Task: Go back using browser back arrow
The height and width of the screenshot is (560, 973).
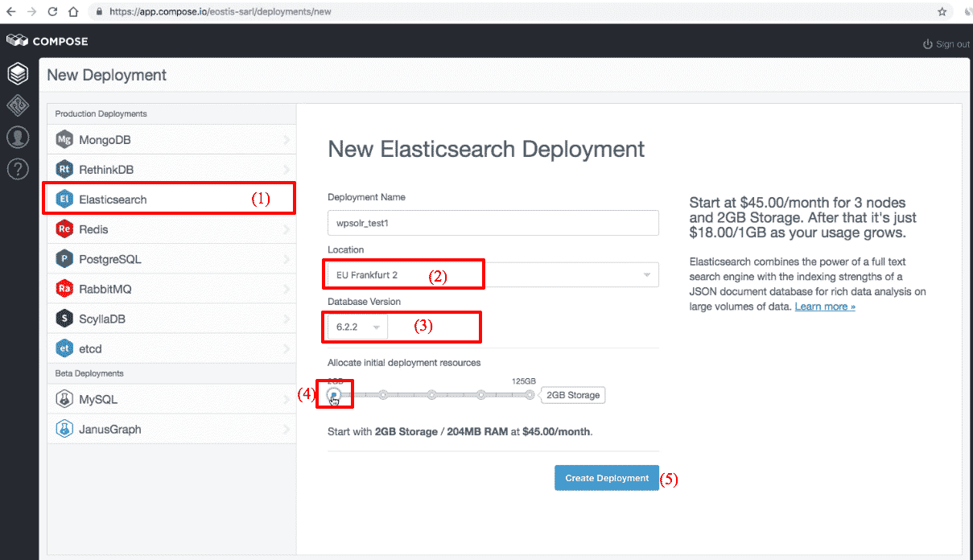Action: [11, 12]
